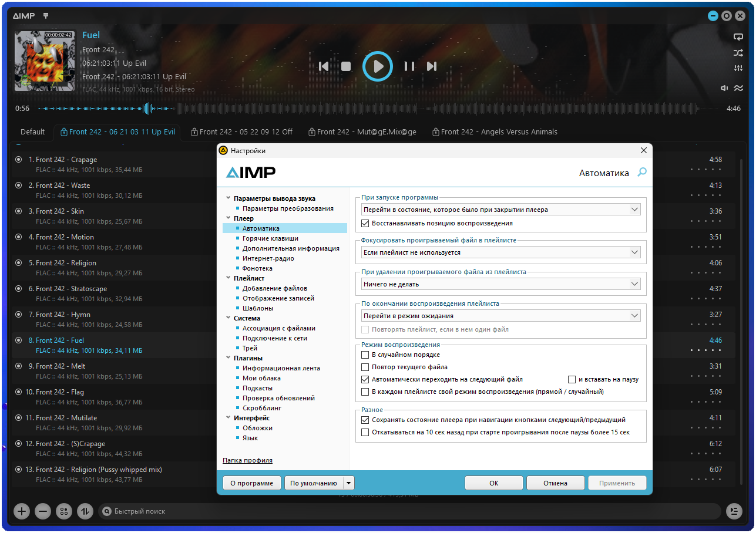
Task: Open the AIMP main menu icon
Action: [46, 16]
